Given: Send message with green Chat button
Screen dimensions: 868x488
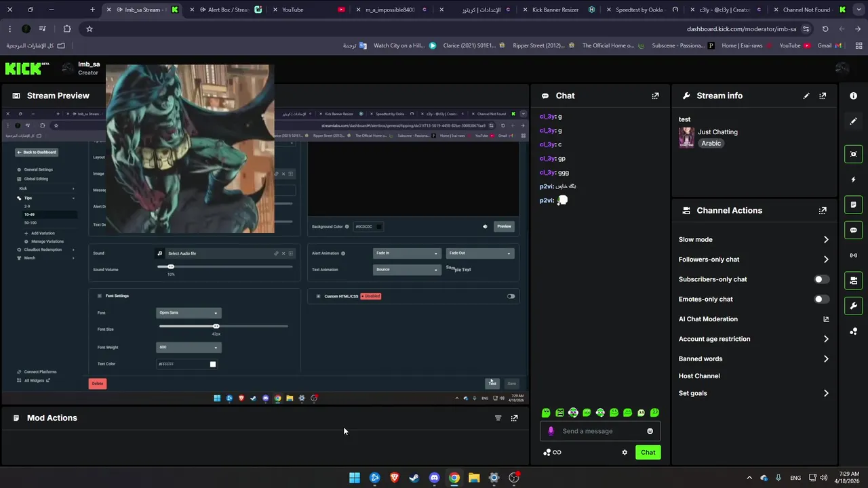Looking at the screenshot, I should (648, 453).
